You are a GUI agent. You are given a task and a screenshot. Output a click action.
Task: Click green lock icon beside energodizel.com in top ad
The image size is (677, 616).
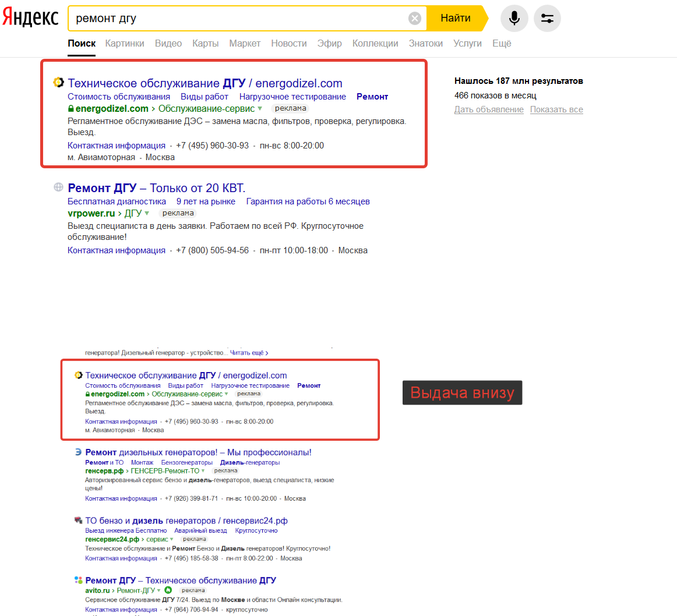tap(71, 109)
